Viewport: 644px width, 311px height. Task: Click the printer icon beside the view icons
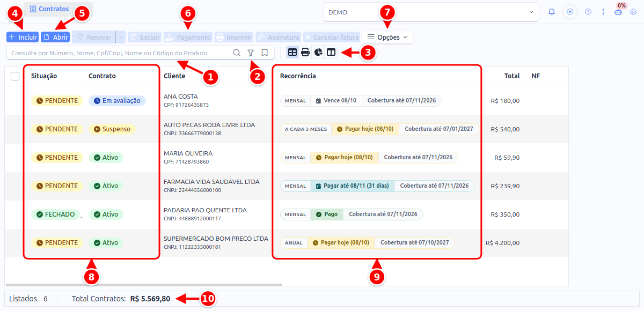[x=305, y=52]
